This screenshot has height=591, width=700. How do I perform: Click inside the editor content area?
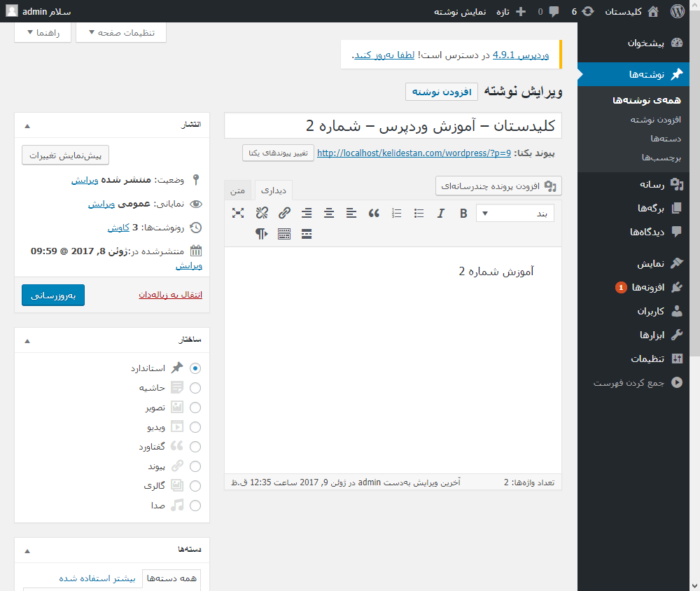393,360
